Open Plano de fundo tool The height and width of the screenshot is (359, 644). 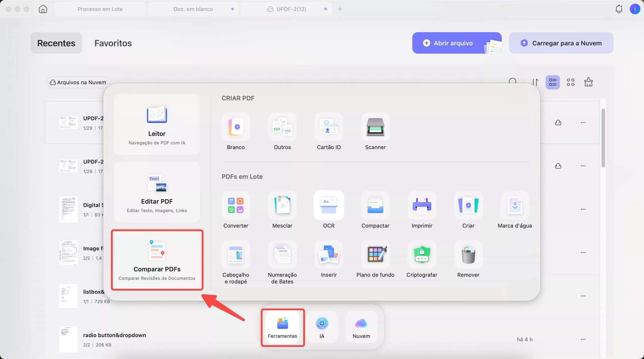tap(375, 255)
